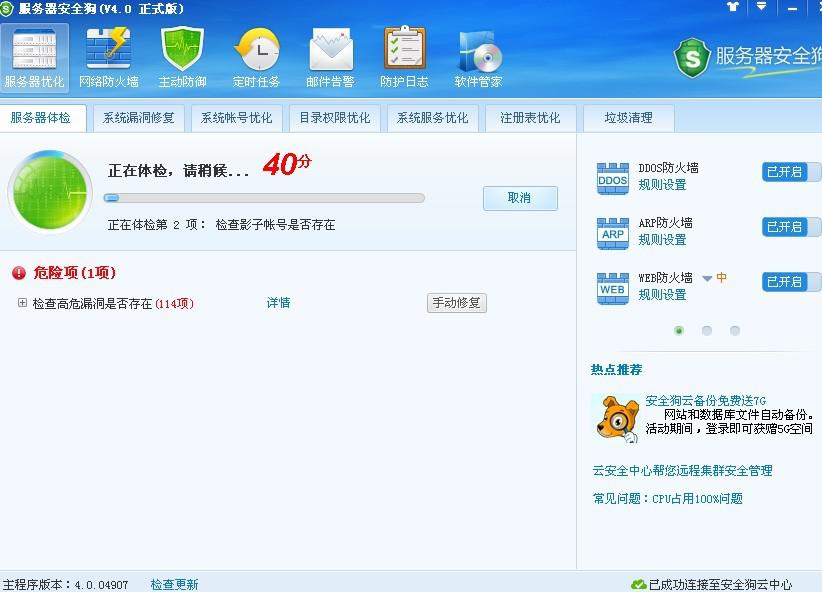Select the second pagination dot
Screen dimensions: 822x592
(707, 330)
